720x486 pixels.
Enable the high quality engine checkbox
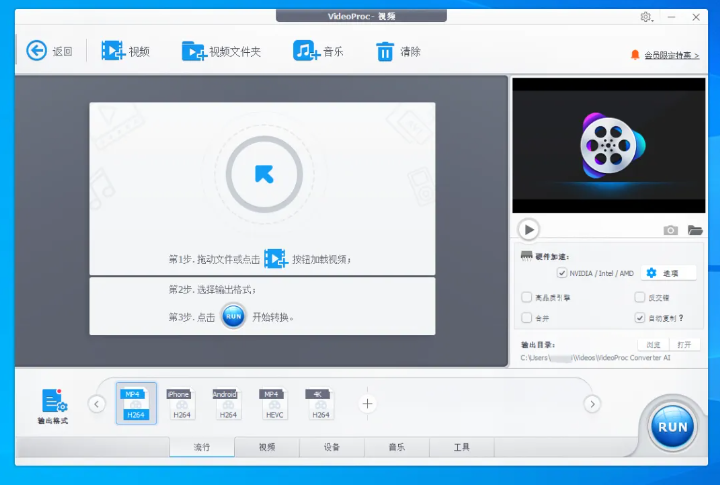coord(527,297)
